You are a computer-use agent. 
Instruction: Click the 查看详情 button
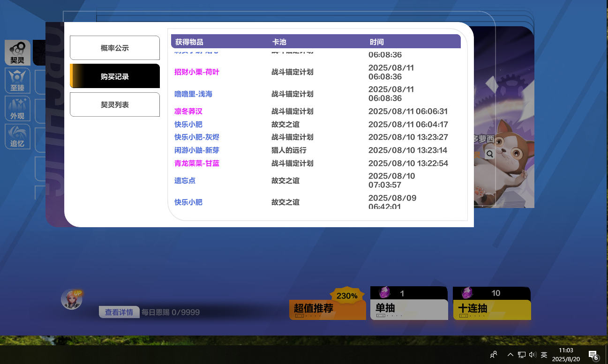point(119,312)
